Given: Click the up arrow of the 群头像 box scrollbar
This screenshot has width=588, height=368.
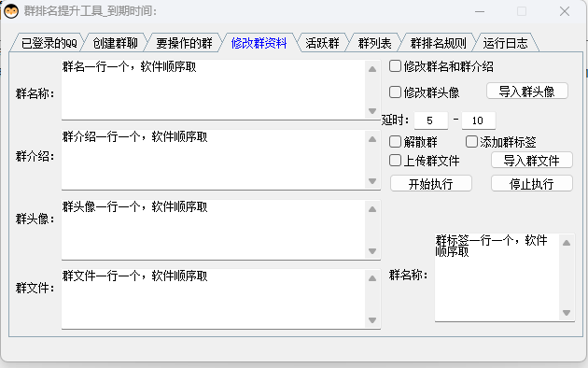Looking at the screenshot, I should pos(372,209).
